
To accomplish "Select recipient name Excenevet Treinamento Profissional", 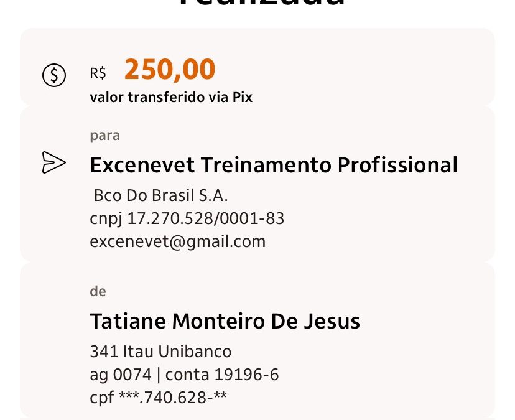I will tap(274, 166).
